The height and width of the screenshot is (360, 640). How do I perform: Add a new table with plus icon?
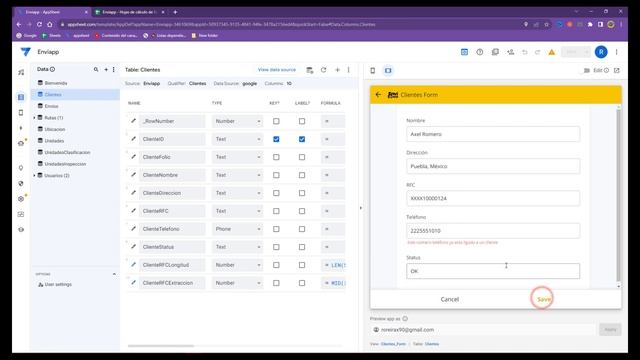[106, 70]
